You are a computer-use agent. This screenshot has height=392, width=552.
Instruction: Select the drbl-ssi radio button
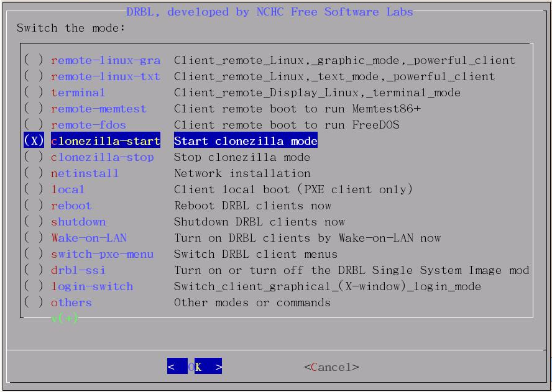(x=34, y=270)
